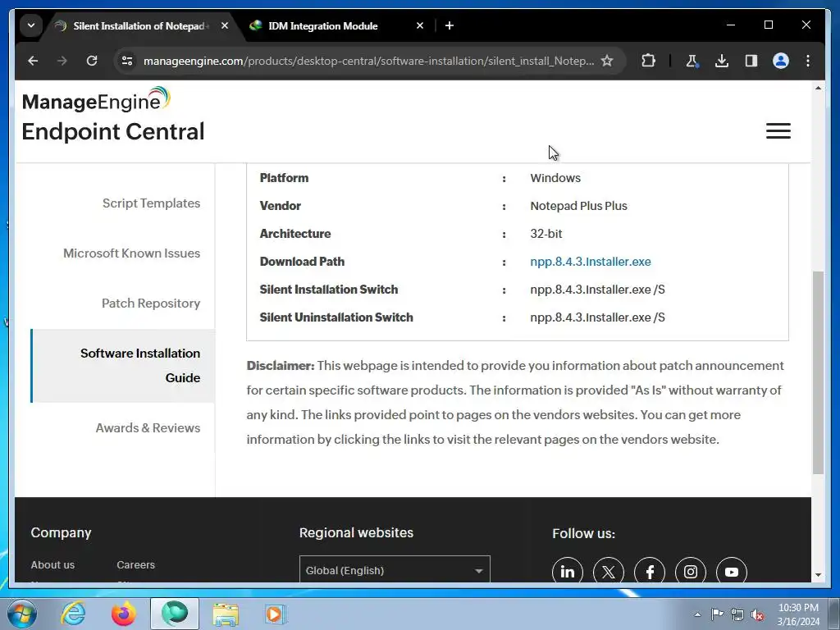Viewport: 840px width, 630px height.
Task: Launch Internet Explorer from taskbar
Action: click(x=73, y=614)
